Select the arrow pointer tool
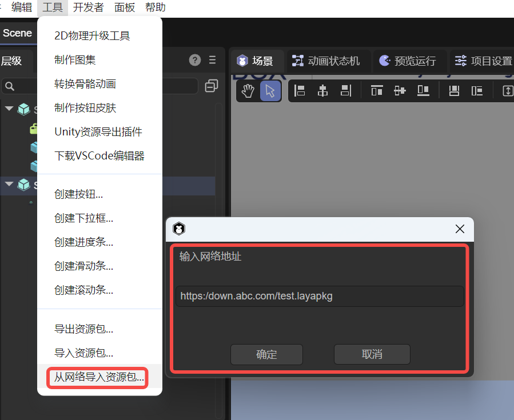Image resolution: width=514 pixels, height=420 pixels. (270, 91)
